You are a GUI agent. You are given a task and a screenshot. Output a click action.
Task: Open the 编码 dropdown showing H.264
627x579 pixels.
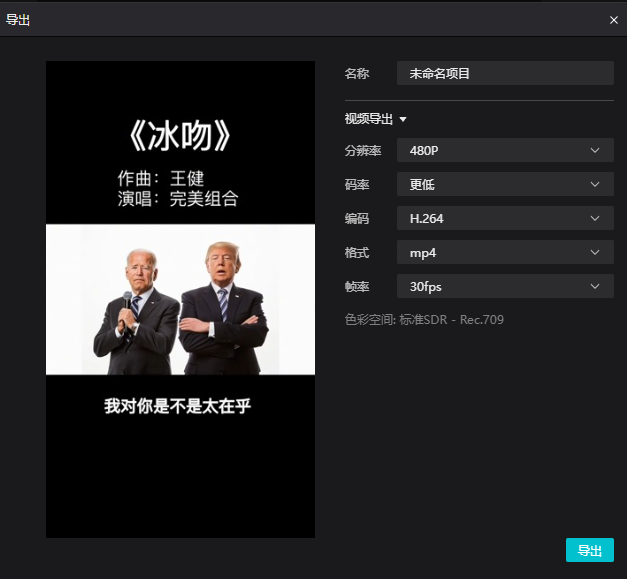pyautogui.click(x=504, y=218)
